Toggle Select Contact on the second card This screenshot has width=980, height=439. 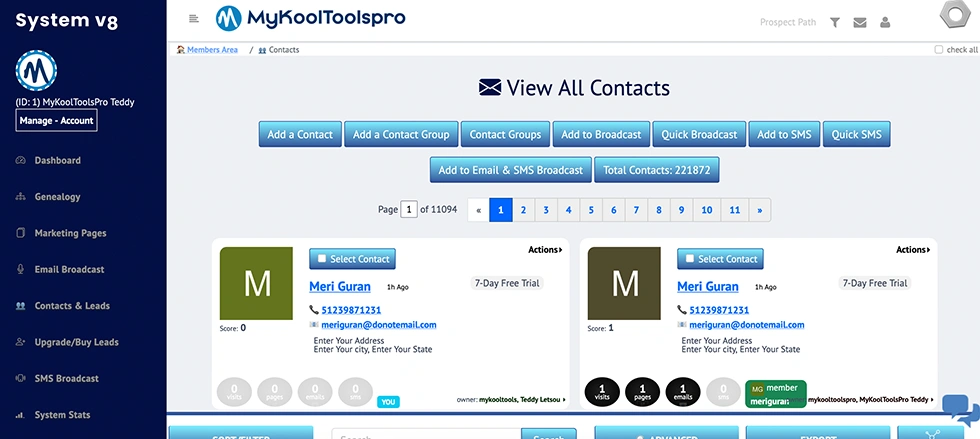[720, 259]
